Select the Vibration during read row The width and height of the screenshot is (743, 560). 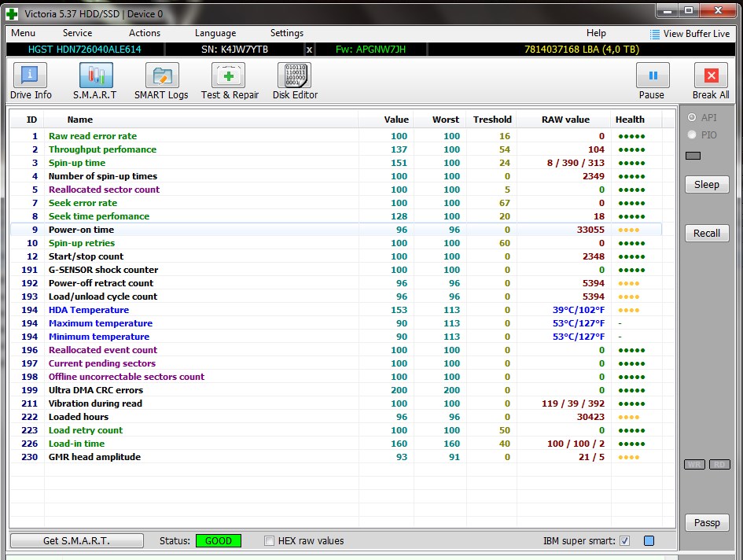tap(336, 403)
